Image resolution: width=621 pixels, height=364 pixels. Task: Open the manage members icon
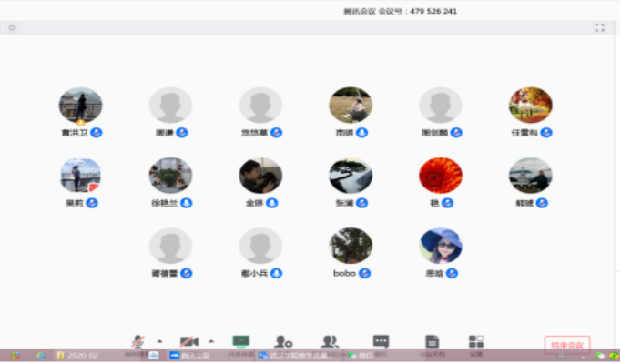pos(330,341)
